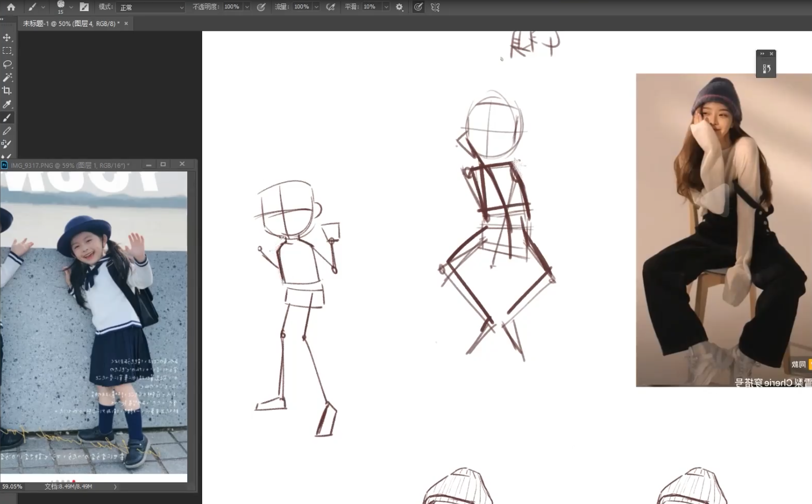The height and width of the screenshot is (504, 812).
Task: Expand the tools panel double-arrow toggle
Action: (x=2, y=19)
